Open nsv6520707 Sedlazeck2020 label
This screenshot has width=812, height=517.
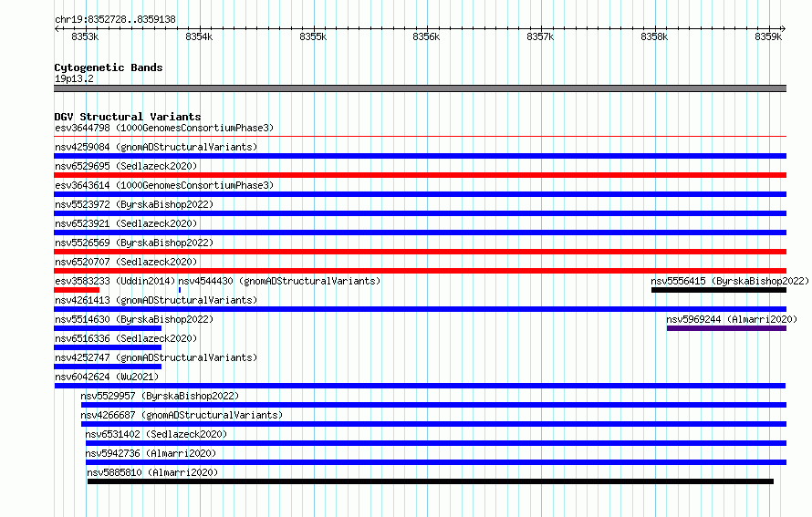point(126,262)
